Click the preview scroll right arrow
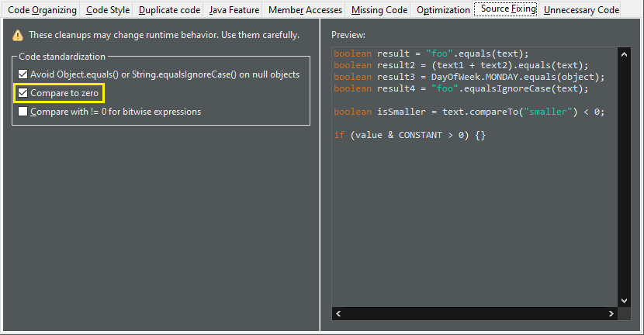This screenshot has height=335, width=644. tap(611, 313)
